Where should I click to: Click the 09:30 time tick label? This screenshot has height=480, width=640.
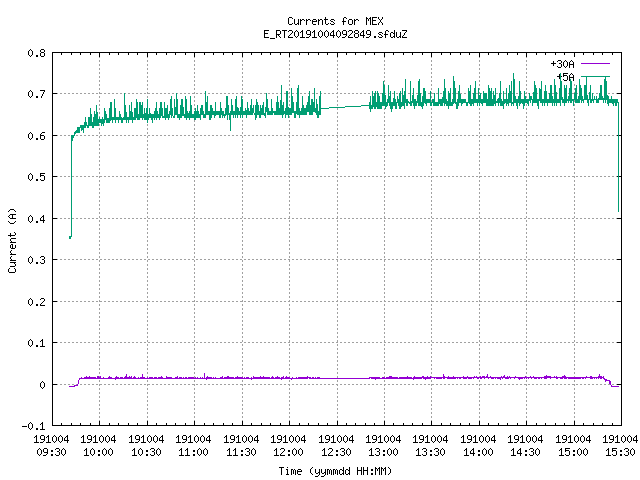coord(51,452)
